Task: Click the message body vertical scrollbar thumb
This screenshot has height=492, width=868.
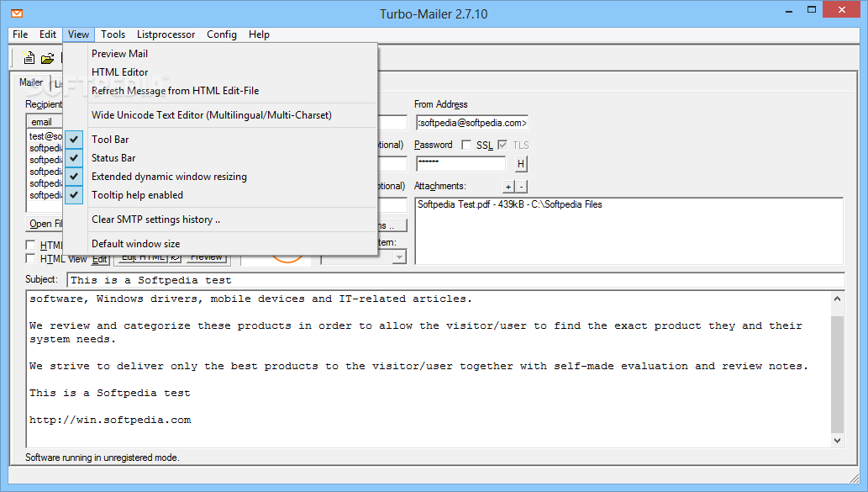Action: click(837, 374)
